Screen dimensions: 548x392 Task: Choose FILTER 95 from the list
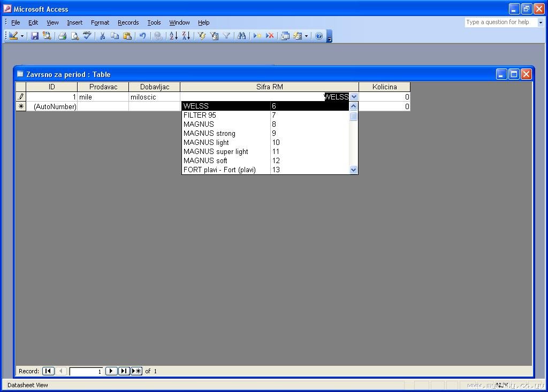(265, 115)
